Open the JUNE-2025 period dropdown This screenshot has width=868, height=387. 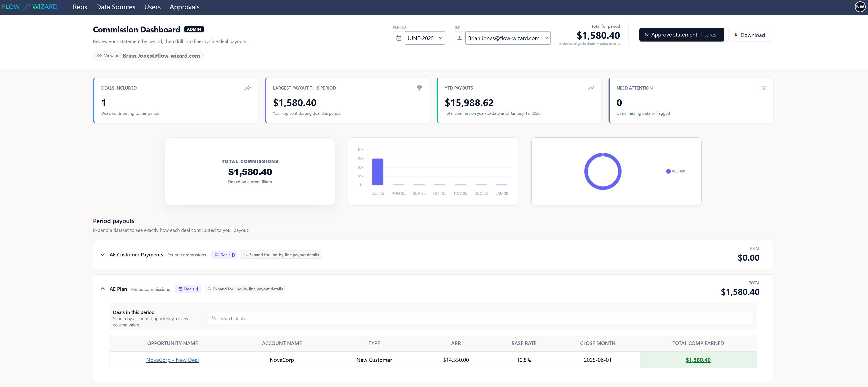tap(425, 38)
